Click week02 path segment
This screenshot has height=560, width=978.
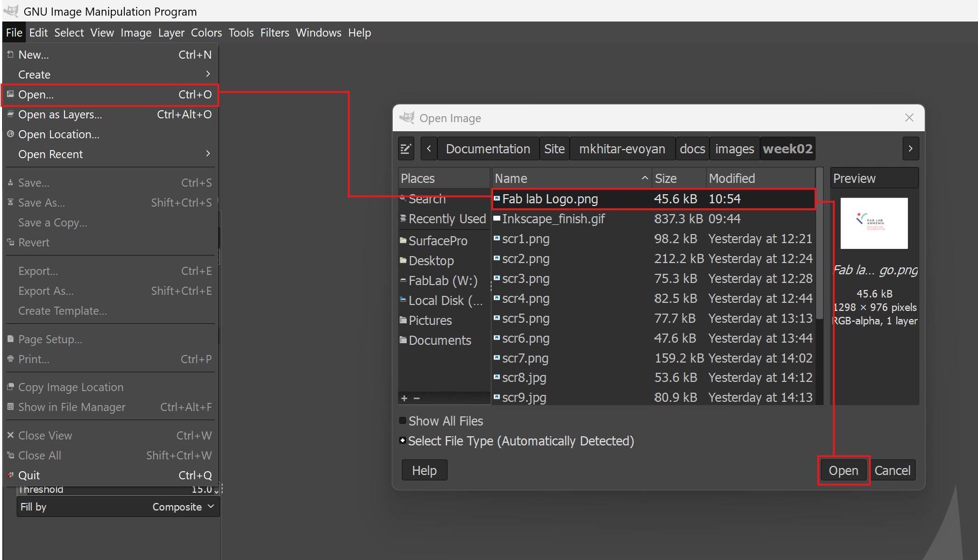point(788,149)
